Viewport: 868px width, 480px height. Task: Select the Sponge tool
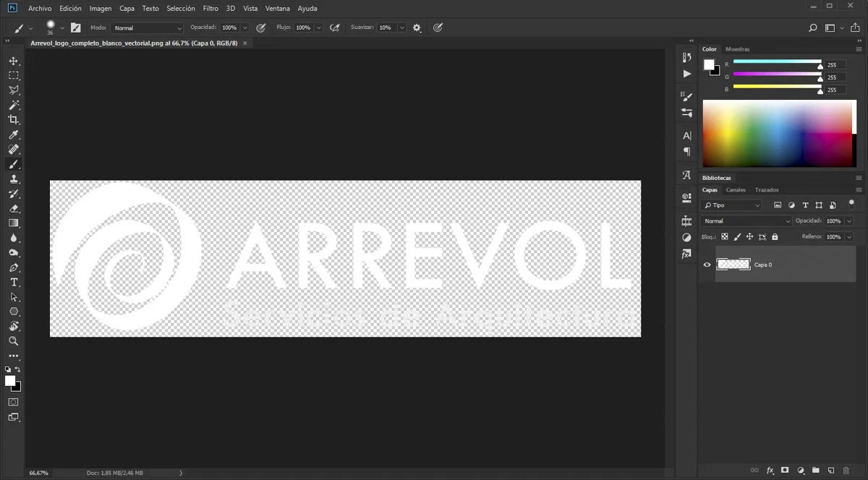[x=13, y=253]
